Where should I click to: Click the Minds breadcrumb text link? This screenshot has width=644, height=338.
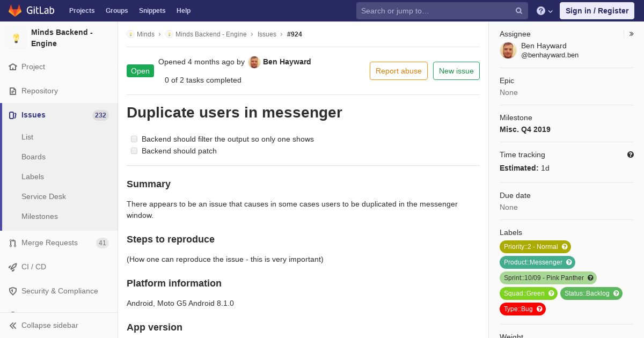point(145,34)
